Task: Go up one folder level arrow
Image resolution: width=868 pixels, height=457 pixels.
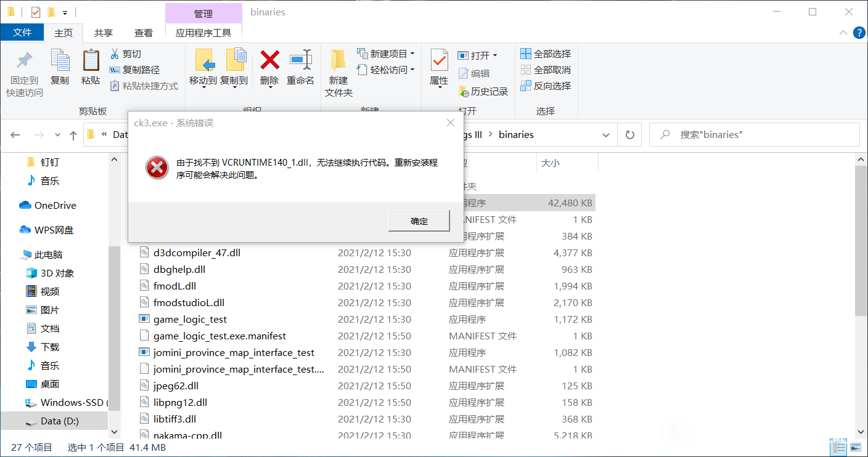Action: click(x=73, y=134)
